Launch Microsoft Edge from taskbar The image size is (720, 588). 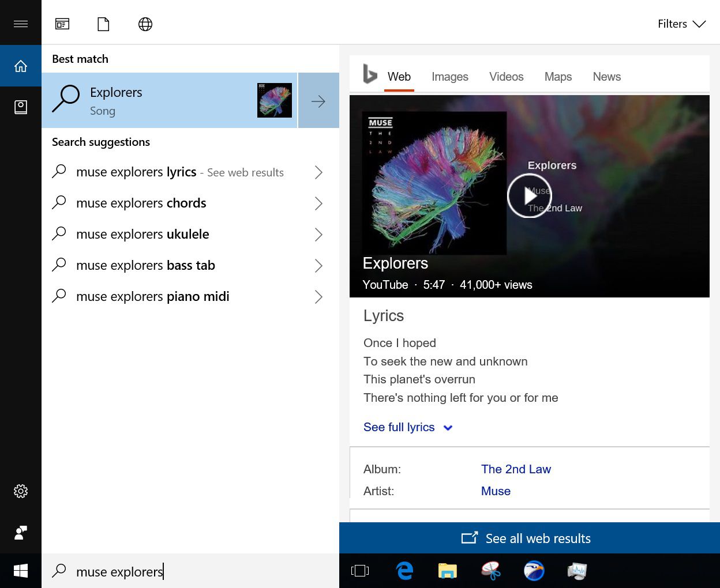[x=404, y=571]
